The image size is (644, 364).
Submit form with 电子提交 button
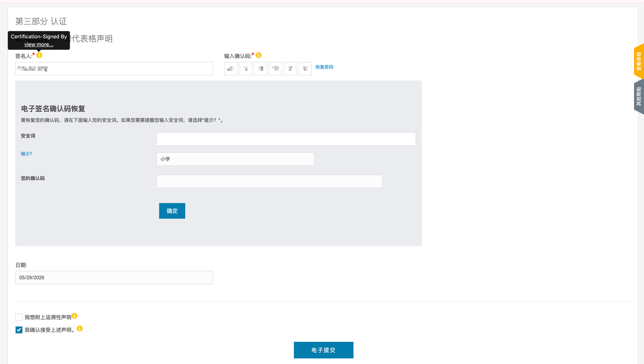click(324, 350)
